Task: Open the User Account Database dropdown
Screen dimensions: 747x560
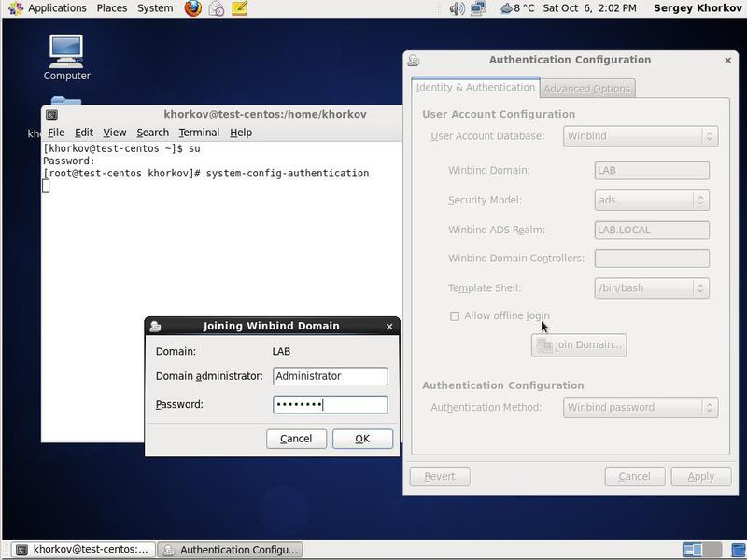Action: [640, 135]
